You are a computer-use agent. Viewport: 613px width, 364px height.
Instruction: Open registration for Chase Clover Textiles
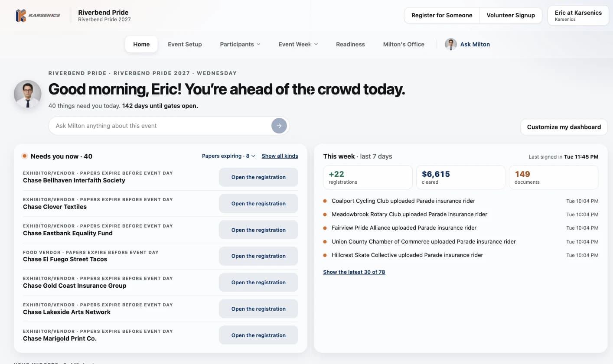[x=258, y=204]
